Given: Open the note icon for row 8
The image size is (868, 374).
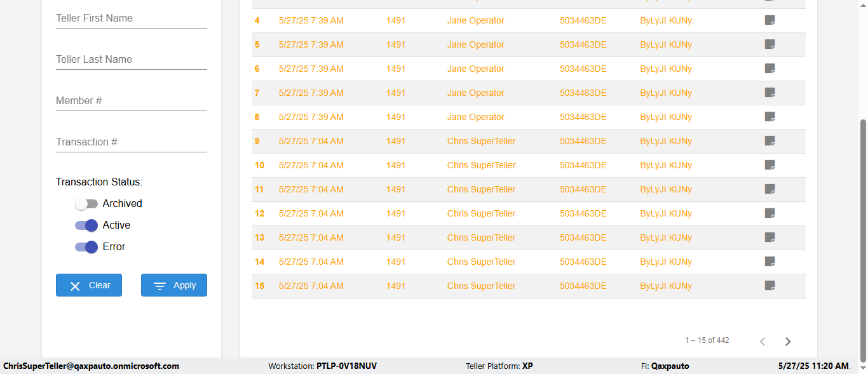Looking at the screenshot, I should (770, 117).
